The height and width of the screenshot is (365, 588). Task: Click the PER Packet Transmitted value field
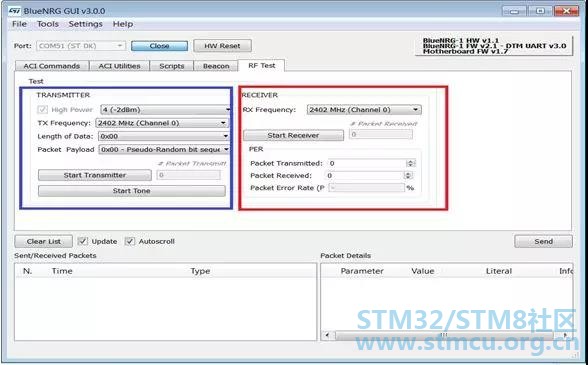tap(367, 163)
